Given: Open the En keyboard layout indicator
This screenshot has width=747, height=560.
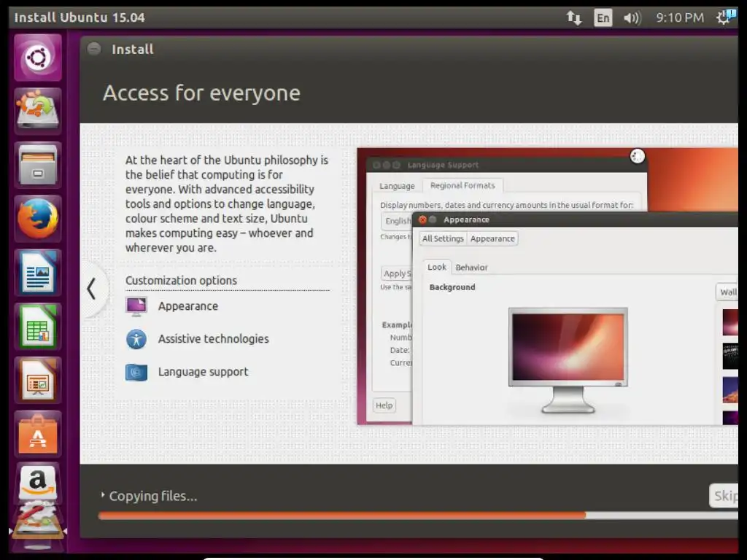Looking at the screenshot, I should [603, 18].
